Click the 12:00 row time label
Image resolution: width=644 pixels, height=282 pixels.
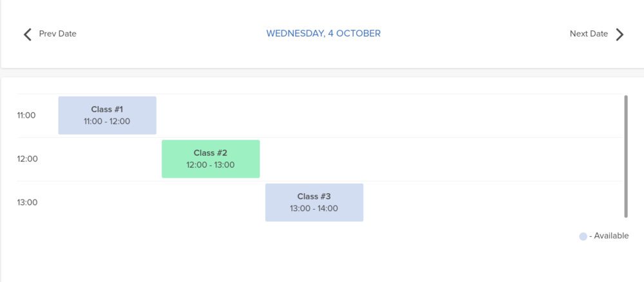26,159
